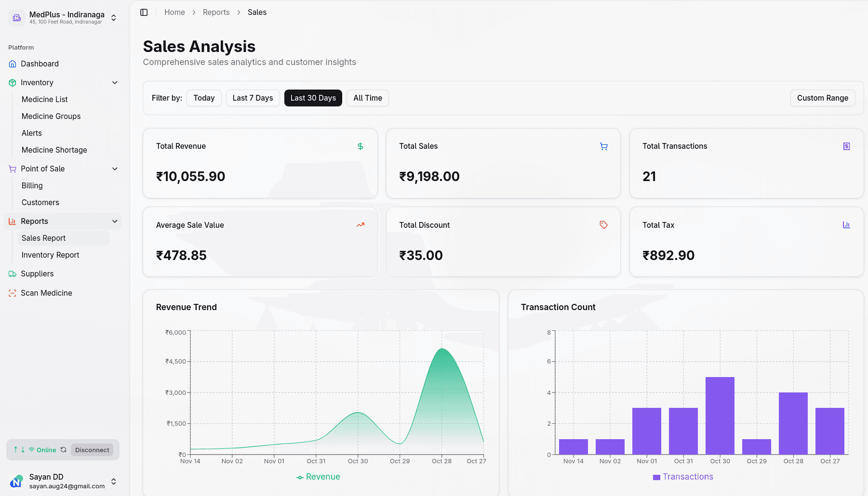Viewport: 868px width, 496px height.
Task: Toggle the sidebar panel icon
Action: click(144, 13)
